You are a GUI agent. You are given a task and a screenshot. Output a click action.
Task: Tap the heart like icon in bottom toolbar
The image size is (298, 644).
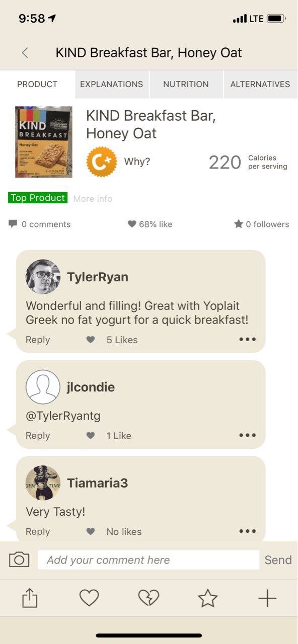tap(89, 598)
